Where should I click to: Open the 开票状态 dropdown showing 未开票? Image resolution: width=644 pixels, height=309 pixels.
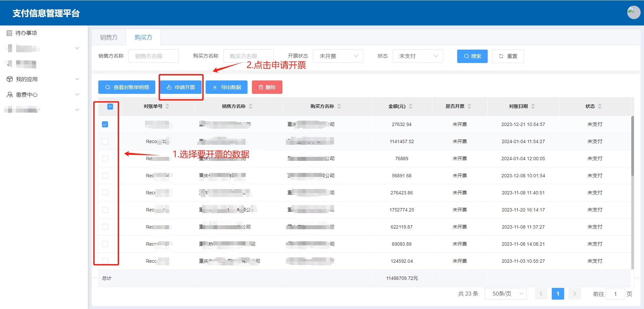coord(338,56)
